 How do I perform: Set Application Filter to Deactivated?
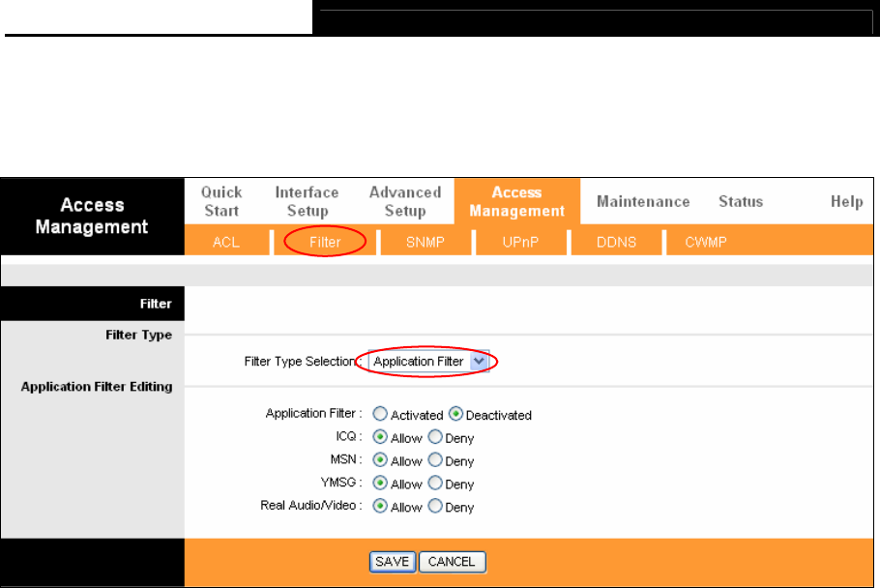click(455, 414)
